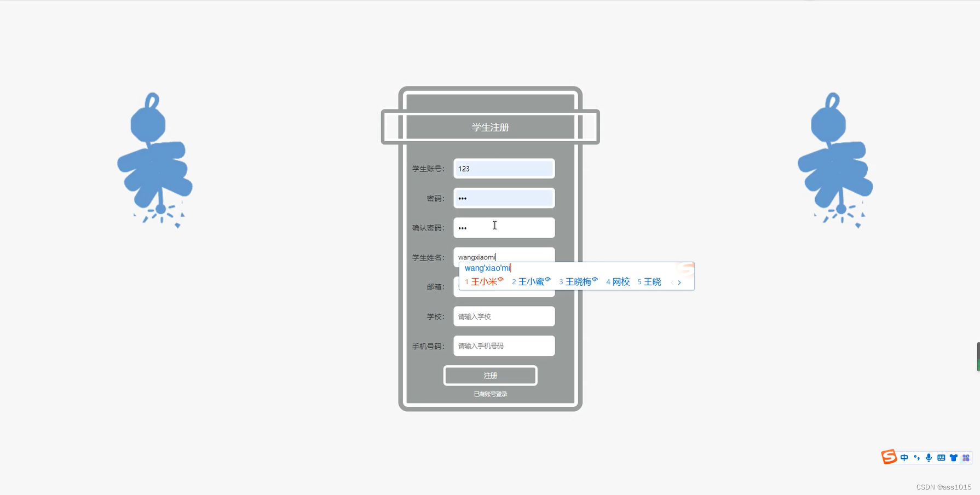Open the Sogou toolbox grid icon
This screenshot has width=980, height=495.
967,457
